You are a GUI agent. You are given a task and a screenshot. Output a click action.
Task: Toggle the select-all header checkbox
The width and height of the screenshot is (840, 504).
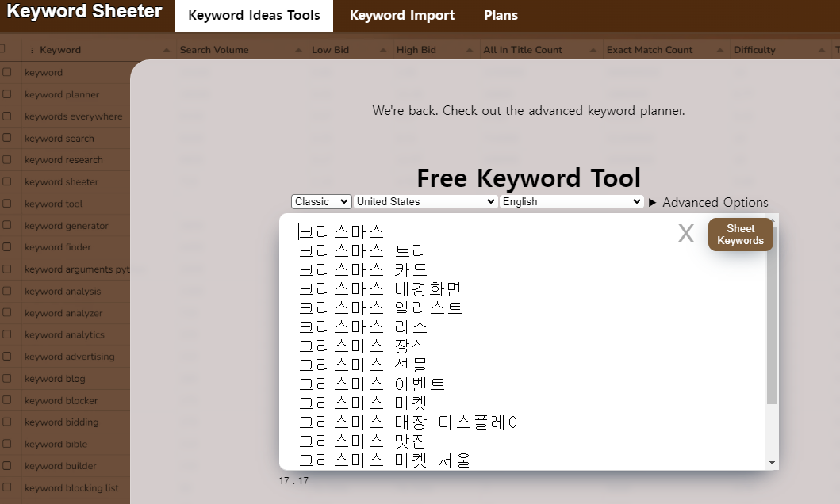pyautogui.click(x=2, y=48)
